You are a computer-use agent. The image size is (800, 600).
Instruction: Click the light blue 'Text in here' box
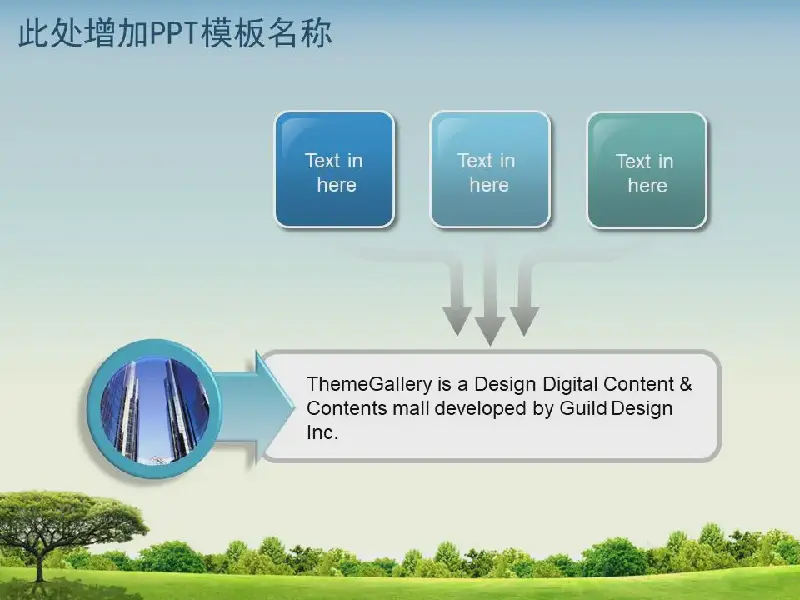(490, 169)
